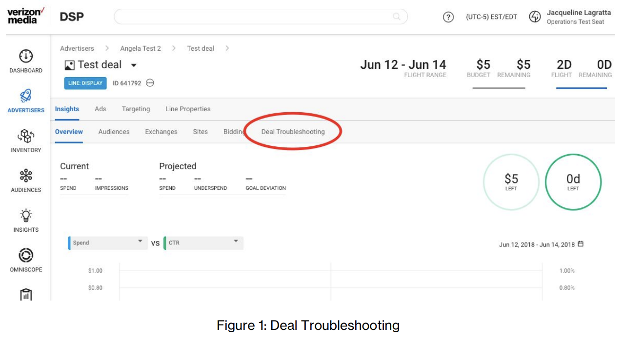Open the Exchanges sub-tab
The width and height of the screenshot is (644, 363).
tap(161, 132)
